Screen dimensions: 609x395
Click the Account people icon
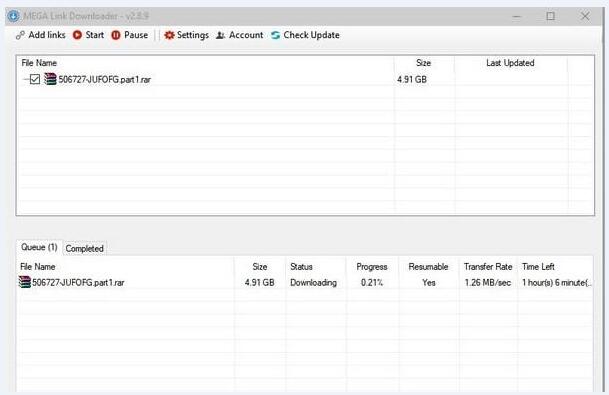[x=221, y=35]
